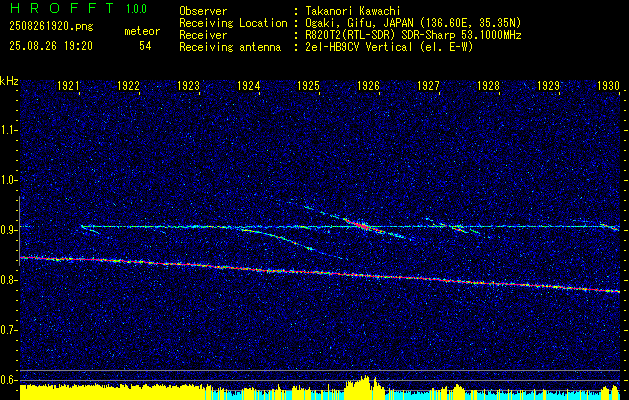
Task: Click the meteor label
Action: [142, 31]
